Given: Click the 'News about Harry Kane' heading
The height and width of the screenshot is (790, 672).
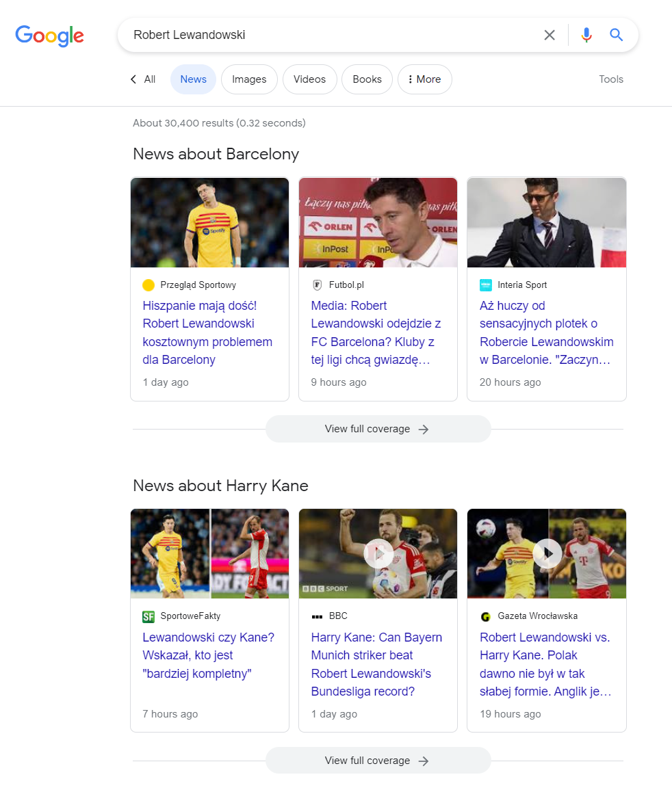Looking at the screenshot, I should (x=220, y=486).
